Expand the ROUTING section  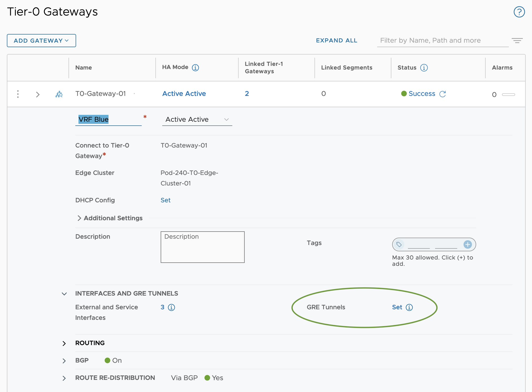click(64, 343)
